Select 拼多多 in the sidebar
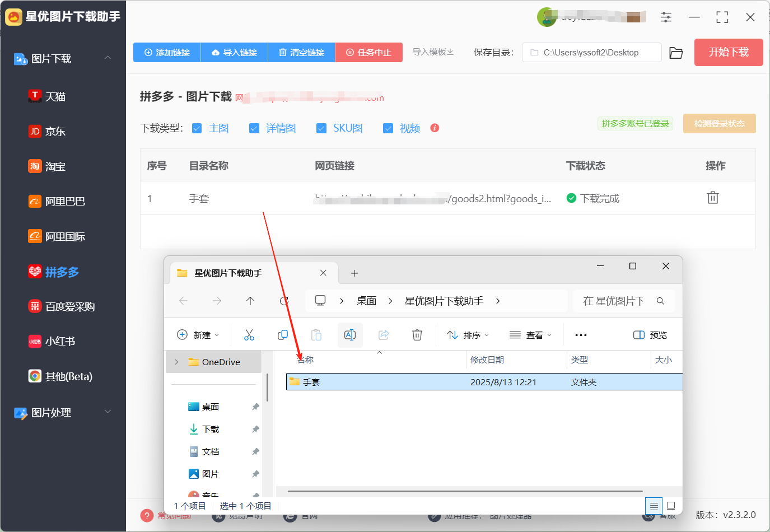The image size is (770, 532). click(x=53, y=272)
